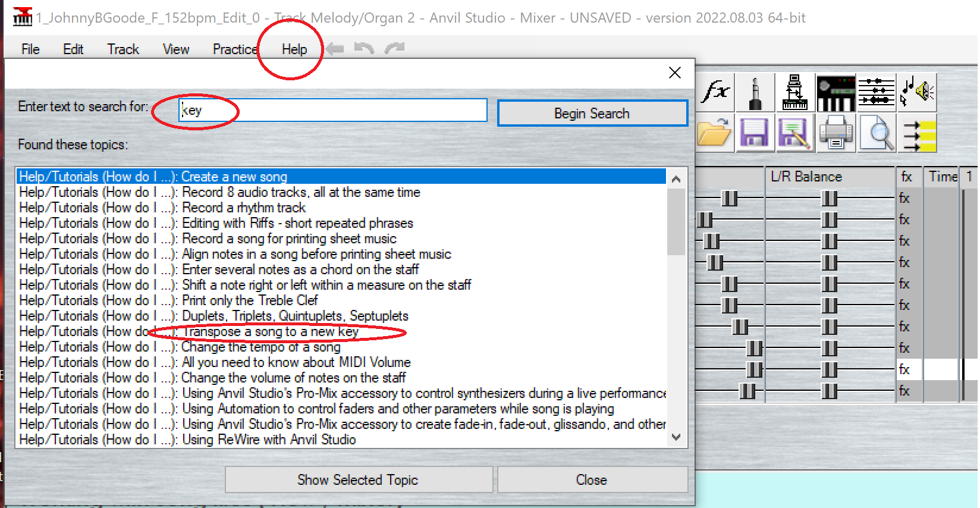Open the synthesizer keyboard icon
This screenshot has height=508, width=980.
click(835, 93)
